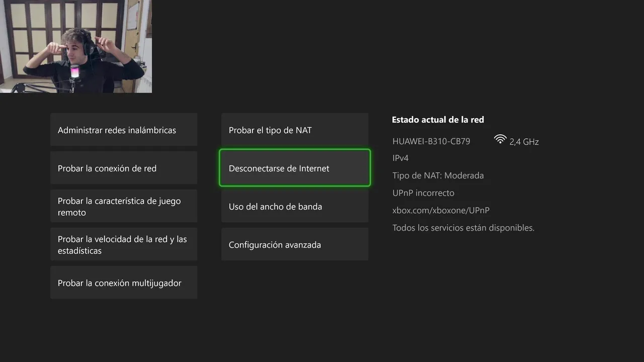Viewport: 644px width, 362px height.
Task: Click the UPnP incorrecto status text
Action: (423, 193)
